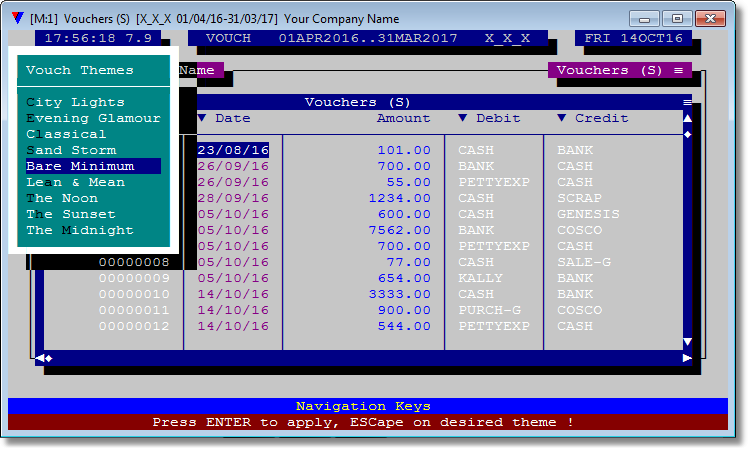Viewport: 748px width, 450px height.
Task: Select The Noon theme
Action: tap(62, 198)
